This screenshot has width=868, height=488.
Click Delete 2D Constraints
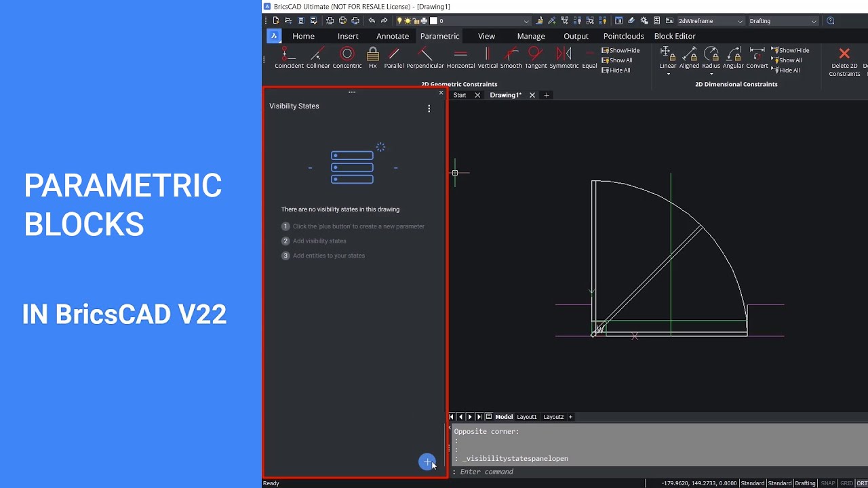tap(844, 62)
